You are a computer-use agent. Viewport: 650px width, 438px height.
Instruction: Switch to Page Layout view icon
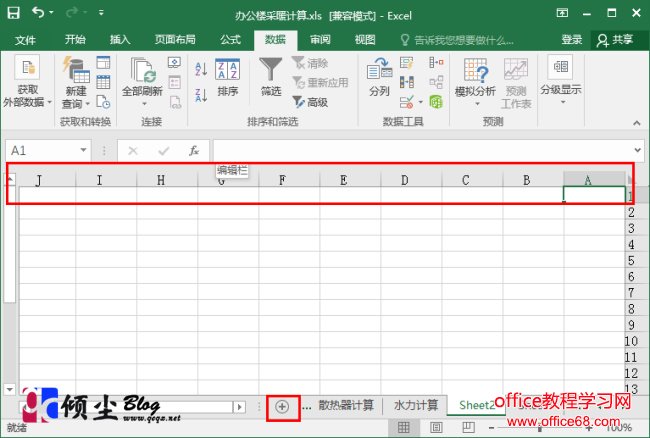click(436, 427)
